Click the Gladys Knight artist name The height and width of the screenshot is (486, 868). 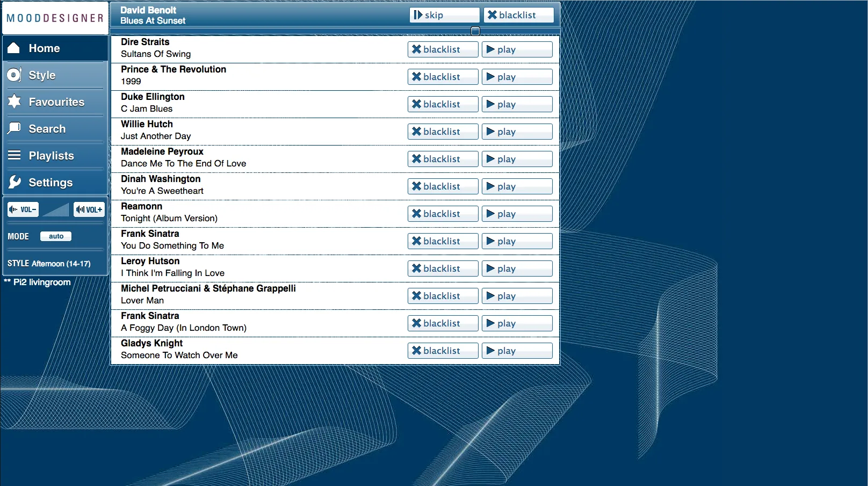coord(151,343)
